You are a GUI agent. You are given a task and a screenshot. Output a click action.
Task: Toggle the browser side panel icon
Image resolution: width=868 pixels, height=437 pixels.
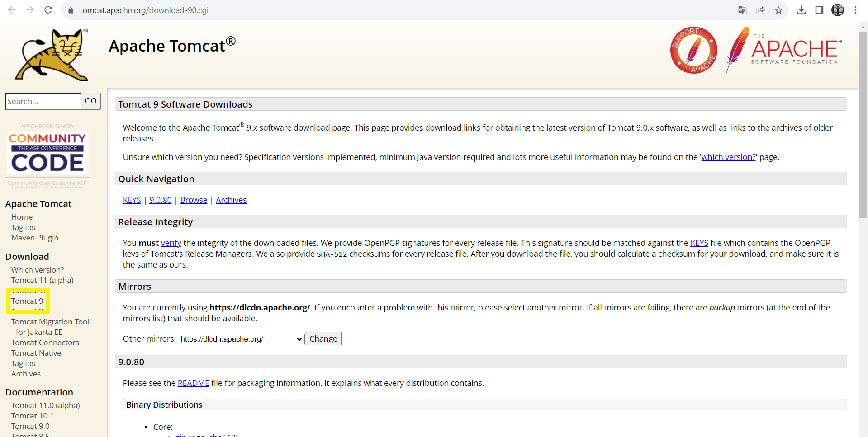819,10
